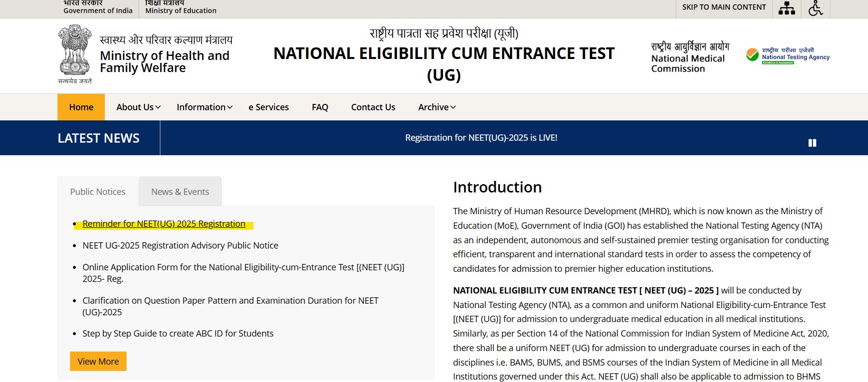
Task: Open Reminder for NEET(UG) 2025 Registration link
Action: pyautogui.click(x=164, y=224)
